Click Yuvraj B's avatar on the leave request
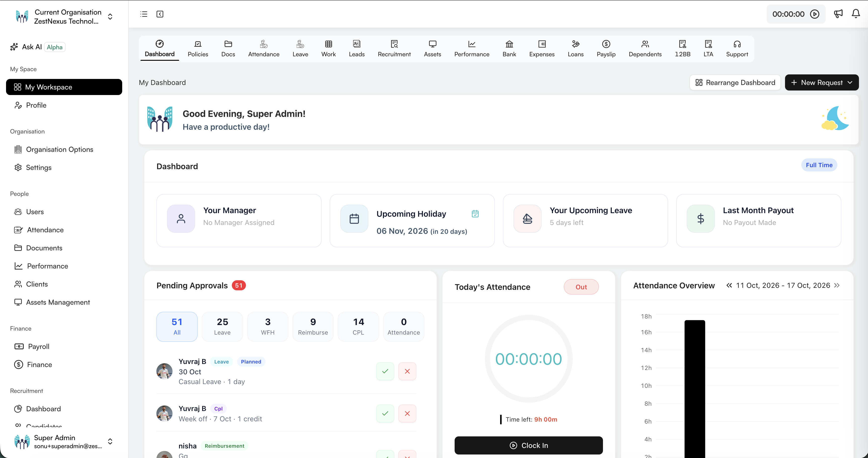 (x=164, y=371)
